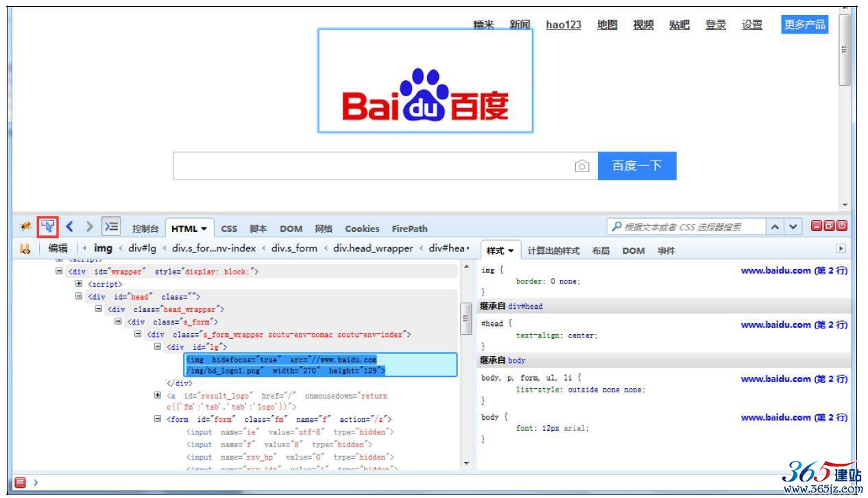The height and width of the screenshot is (498, 868).
Task: Open the HTML tab dropdown arrow
Action: (x=204, y=229)
